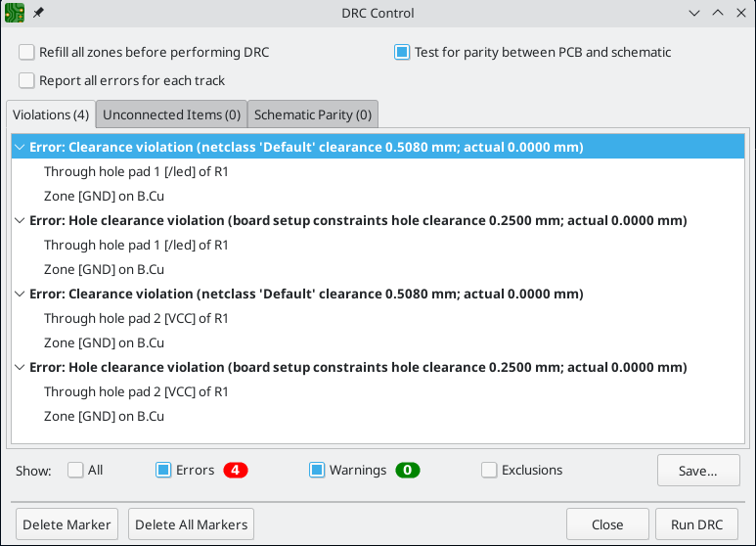Click the red errors count badge

[x=236, y=471]
